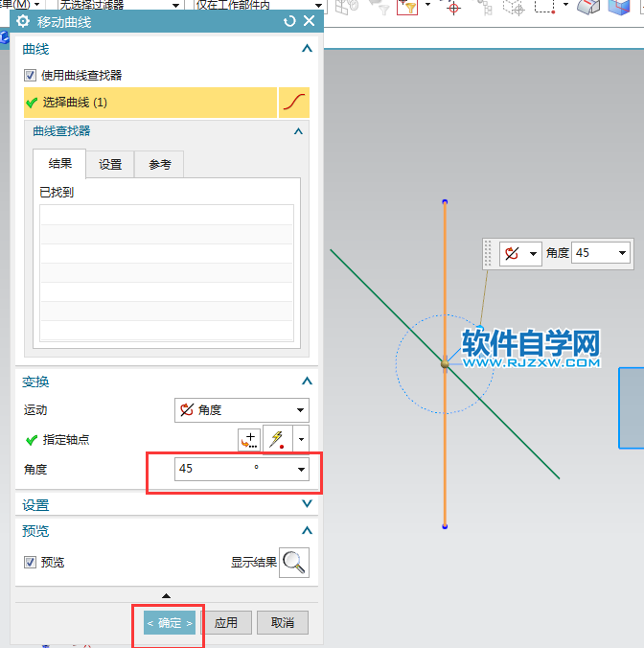Click the hierarchy tree icon in the toolbar
The image size is (644, 648).
[484, 8]
